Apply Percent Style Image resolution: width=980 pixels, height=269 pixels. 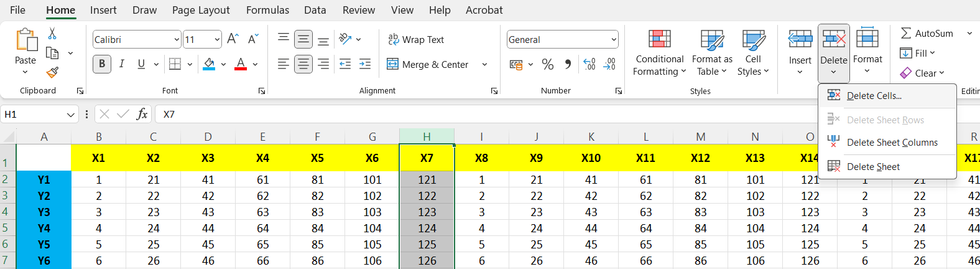point(547,64)
